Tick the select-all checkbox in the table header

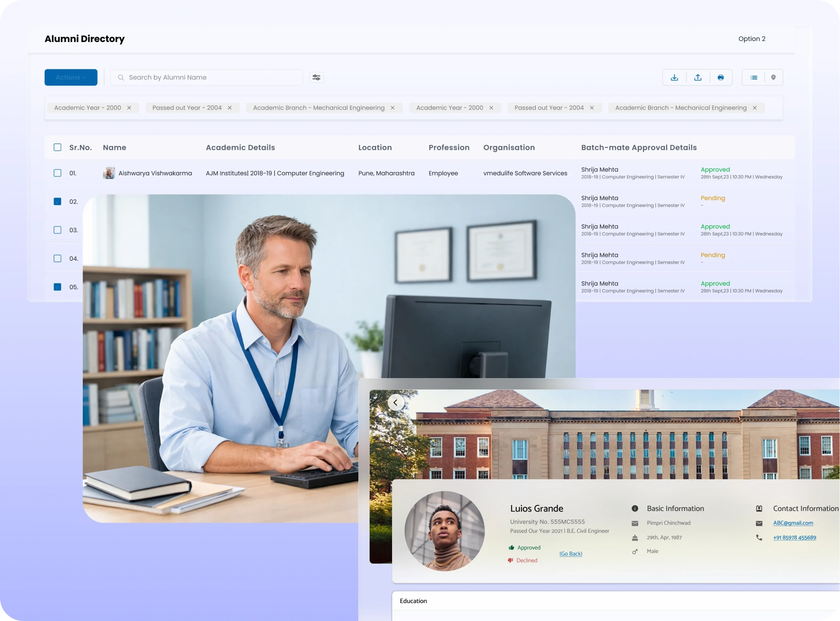point(57,147)
